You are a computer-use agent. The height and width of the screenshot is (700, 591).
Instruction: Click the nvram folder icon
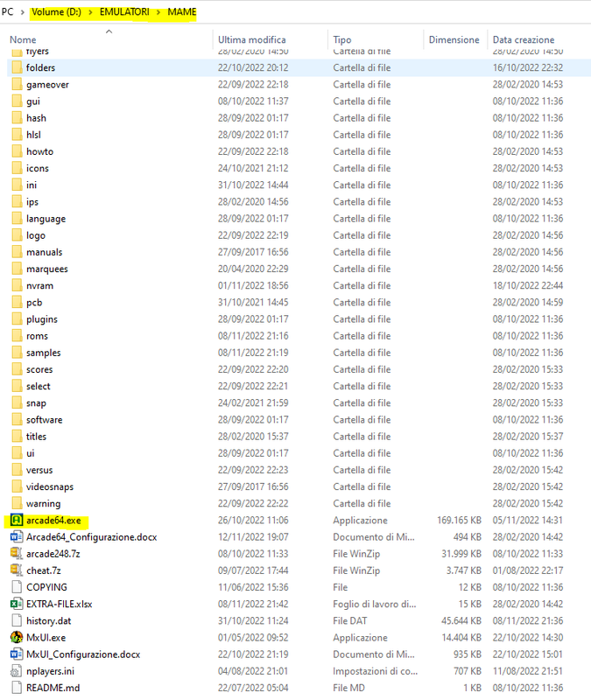17,286
